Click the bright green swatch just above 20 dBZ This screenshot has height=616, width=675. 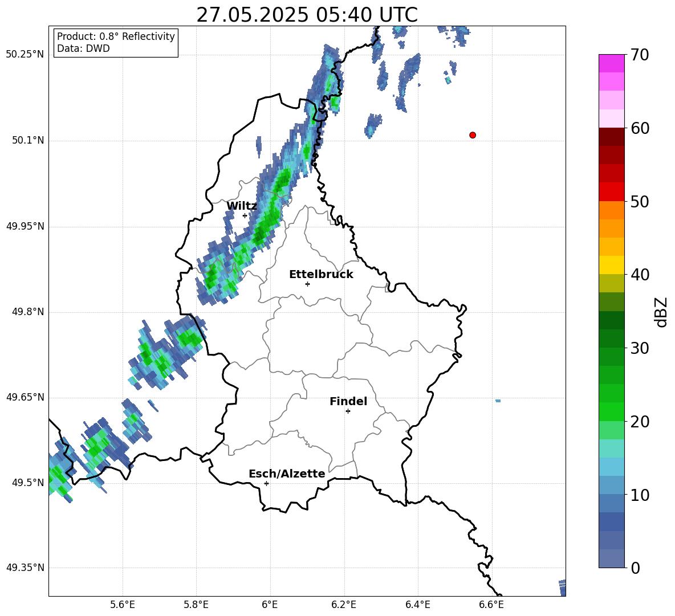coord(611,411)
